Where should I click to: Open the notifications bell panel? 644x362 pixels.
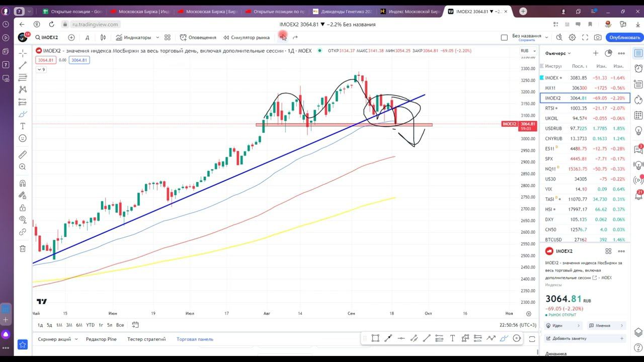pos(638,196)
